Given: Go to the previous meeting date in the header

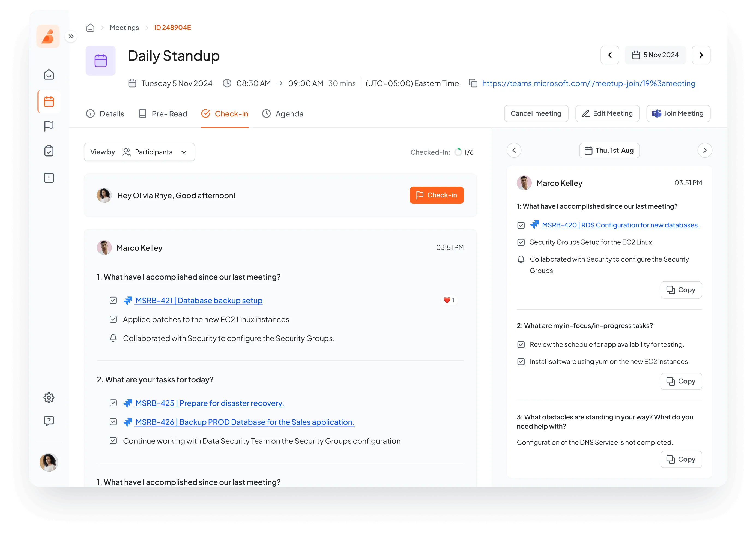Looking at the screenshot, I should (610, 55).
